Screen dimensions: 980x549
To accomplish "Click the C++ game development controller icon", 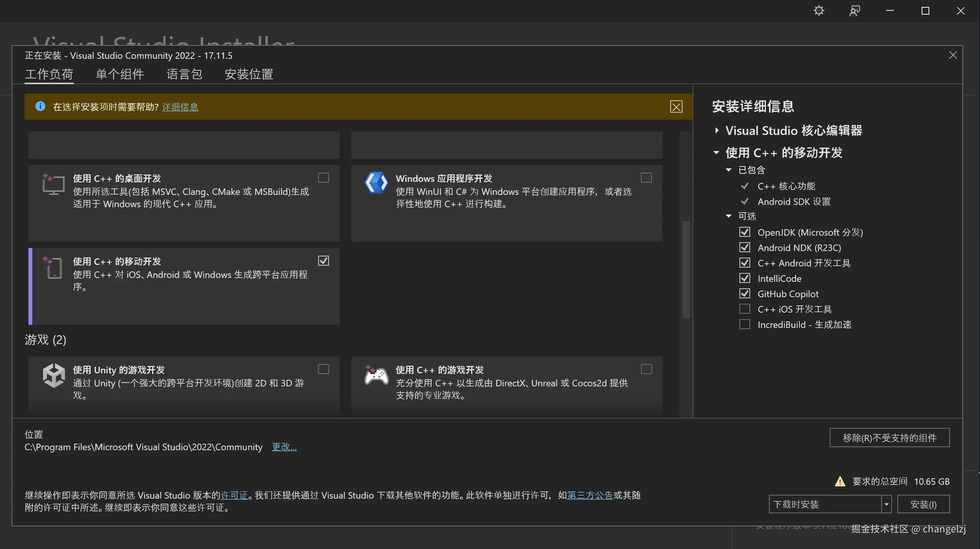I will point(376,375).
